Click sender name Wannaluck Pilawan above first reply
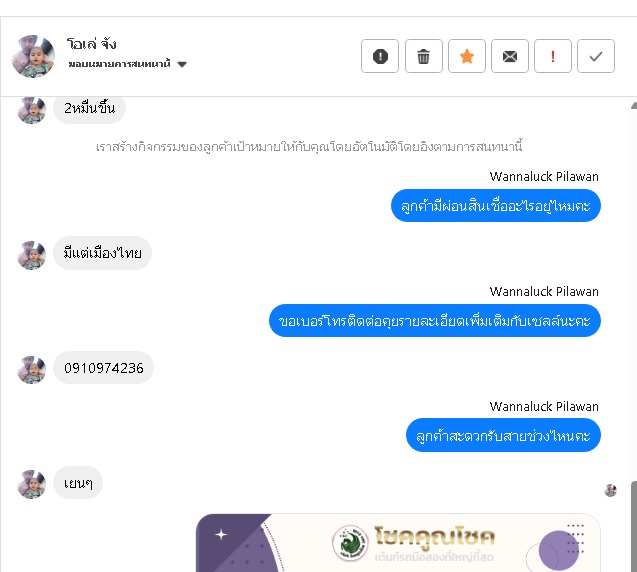Viewport: 637px width, 572px height. [x=544, y=177]
